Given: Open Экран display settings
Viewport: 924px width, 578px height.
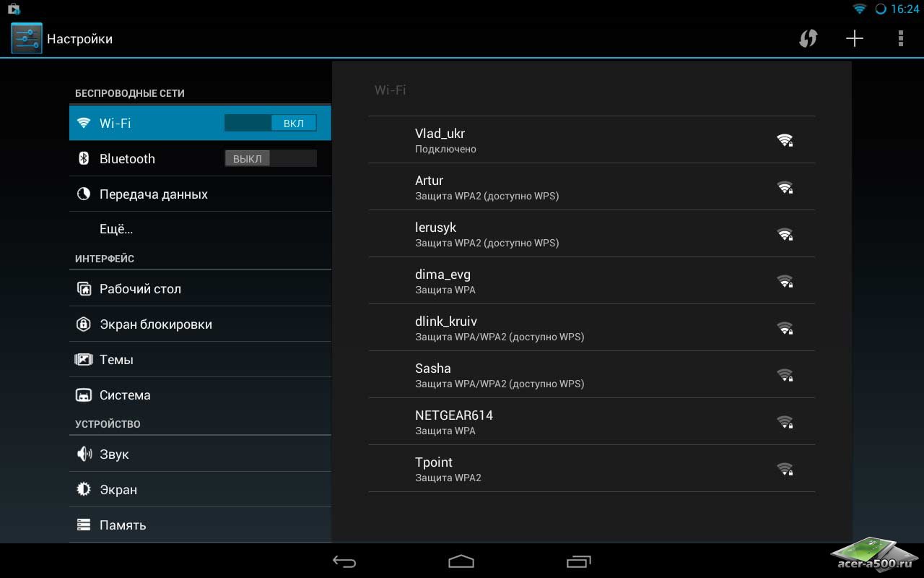Looking at the screenshot, I should [x=200, y=489].
